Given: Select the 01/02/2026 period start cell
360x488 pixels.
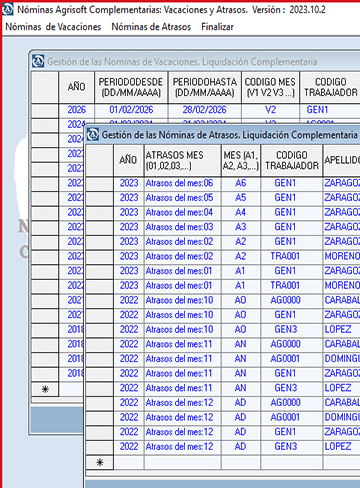Looking at the screenshot, I should (x=131, y=110).
